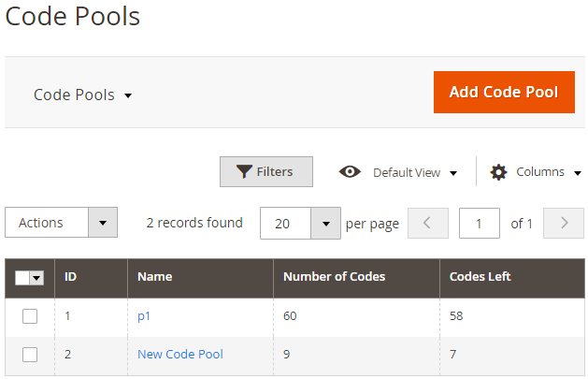Click the current page number field
Screen dimensions: 588x379
pos(480,224)
